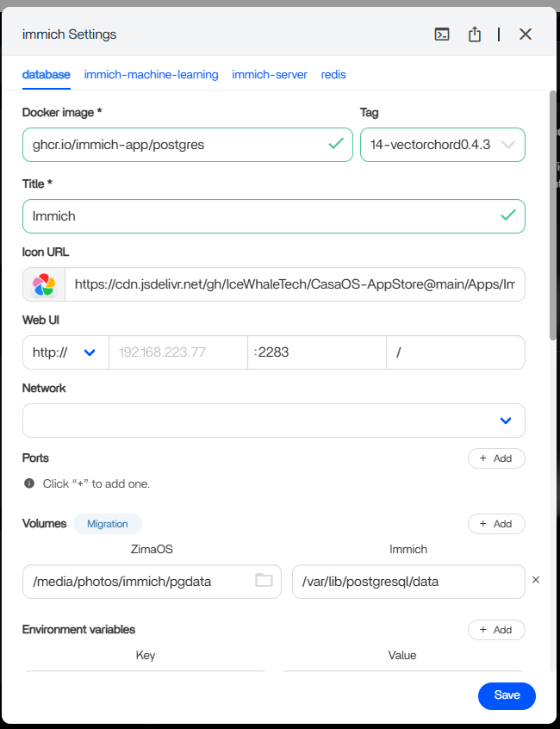Close the immich Settings dialog
The height and width of the screenshot is (729, 560).
point(526,34)
